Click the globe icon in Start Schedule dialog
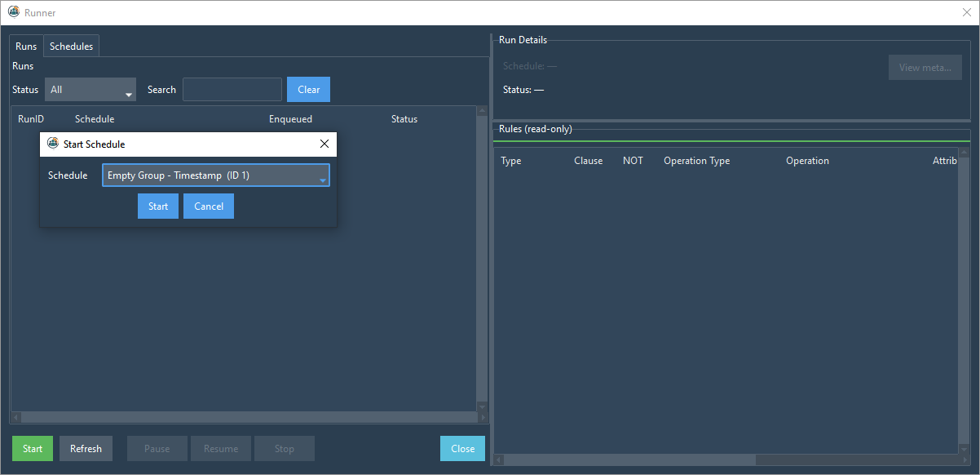The image size is (980, 475). (51, 144)
